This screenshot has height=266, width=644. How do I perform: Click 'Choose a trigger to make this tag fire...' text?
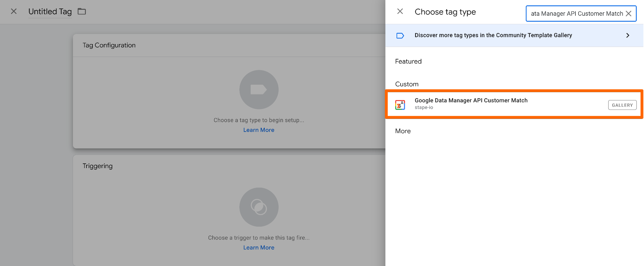259,238
